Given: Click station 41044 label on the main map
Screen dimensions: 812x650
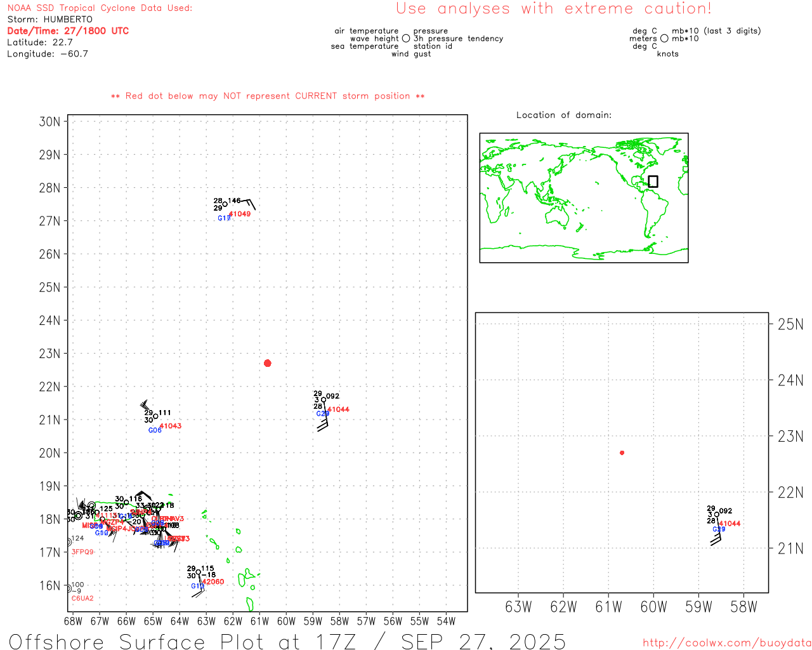Looking at the screenshot, I should click(339, 409).
